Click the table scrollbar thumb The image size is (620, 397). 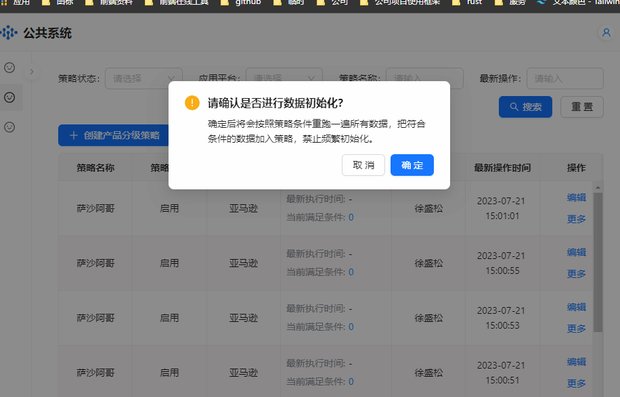pos(598,262)
